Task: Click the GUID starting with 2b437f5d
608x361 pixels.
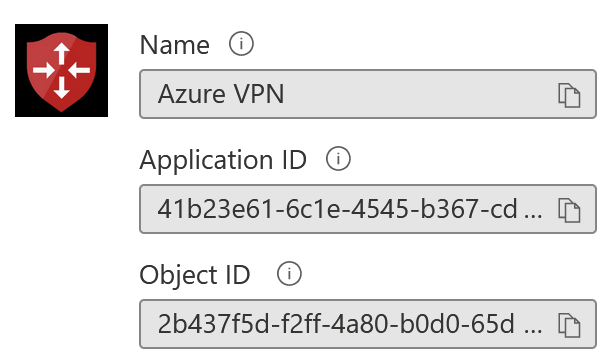Action: click(x=336, y=324)
